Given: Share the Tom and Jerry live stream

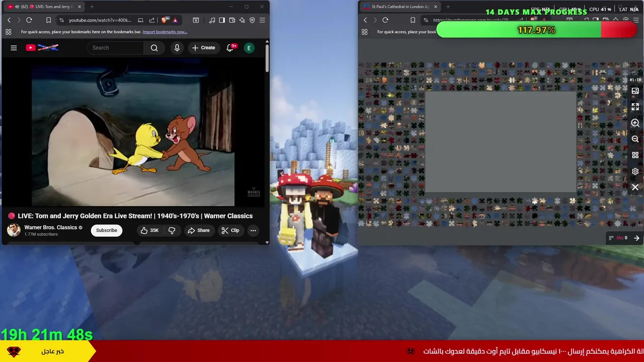Looking at the screenshot, I should click(198, 230).
